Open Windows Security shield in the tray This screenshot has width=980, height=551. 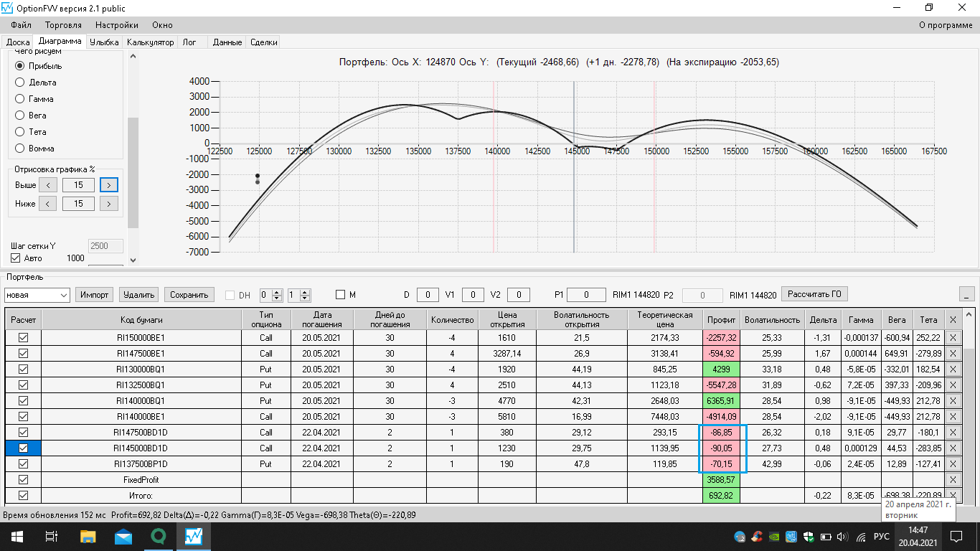[x=809, y=537]
